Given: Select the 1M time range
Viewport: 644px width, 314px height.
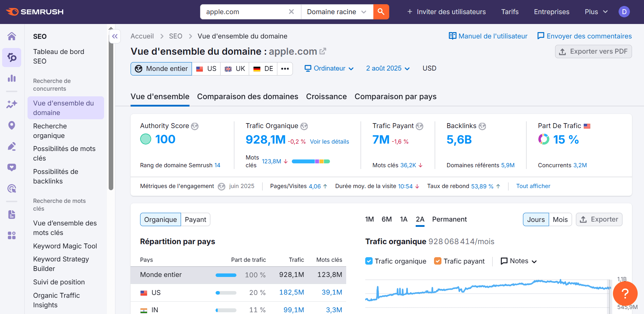Looking at the screenshot, I should coord(369,219).
